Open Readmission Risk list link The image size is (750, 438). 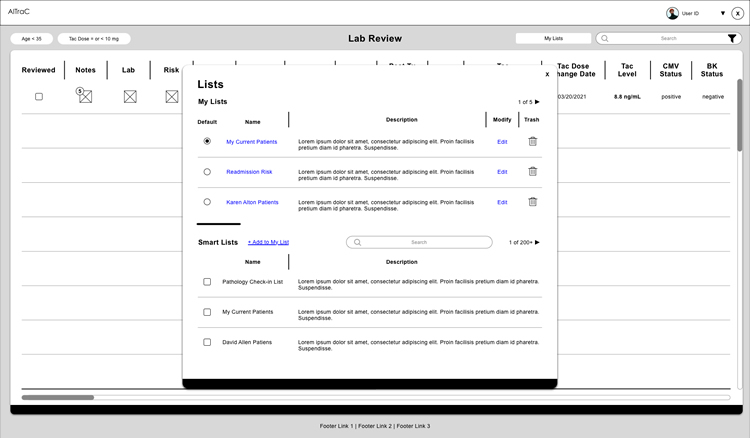tap(249, 172)
